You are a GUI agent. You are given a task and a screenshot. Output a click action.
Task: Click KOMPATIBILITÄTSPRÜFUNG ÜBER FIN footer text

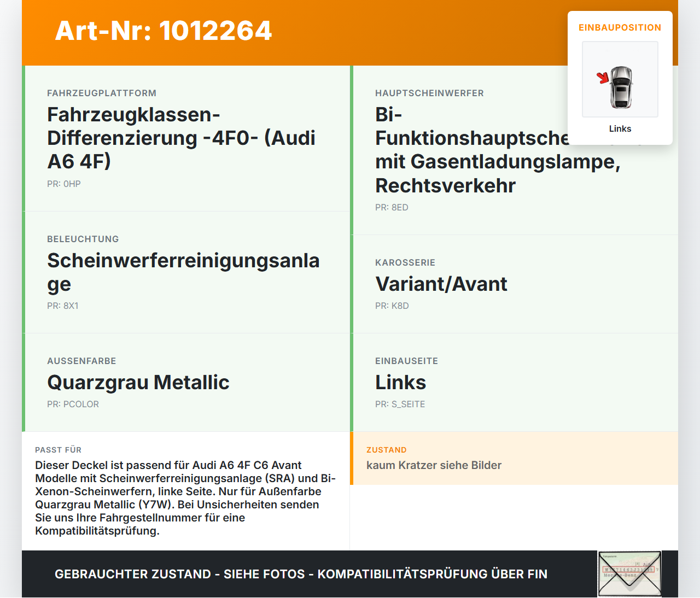(433, 574)
